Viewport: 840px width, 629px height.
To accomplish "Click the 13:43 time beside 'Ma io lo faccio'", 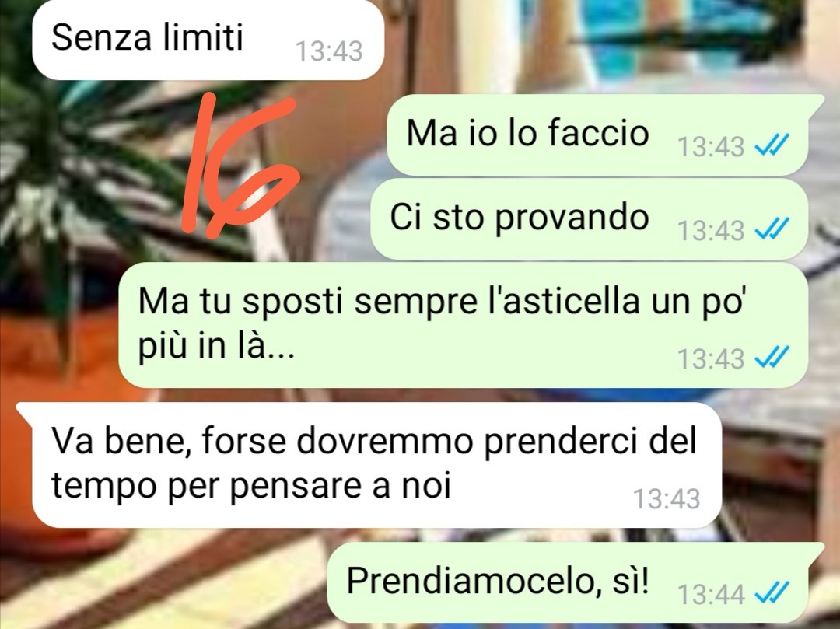I will coord(711,146).
